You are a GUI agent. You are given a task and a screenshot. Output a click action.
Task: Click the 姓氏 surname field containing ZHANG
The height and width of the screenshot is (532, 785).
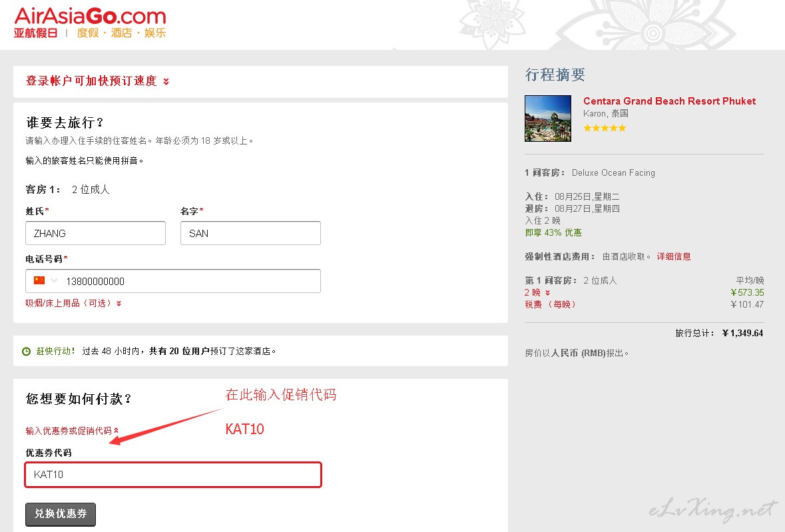[96, 233]
